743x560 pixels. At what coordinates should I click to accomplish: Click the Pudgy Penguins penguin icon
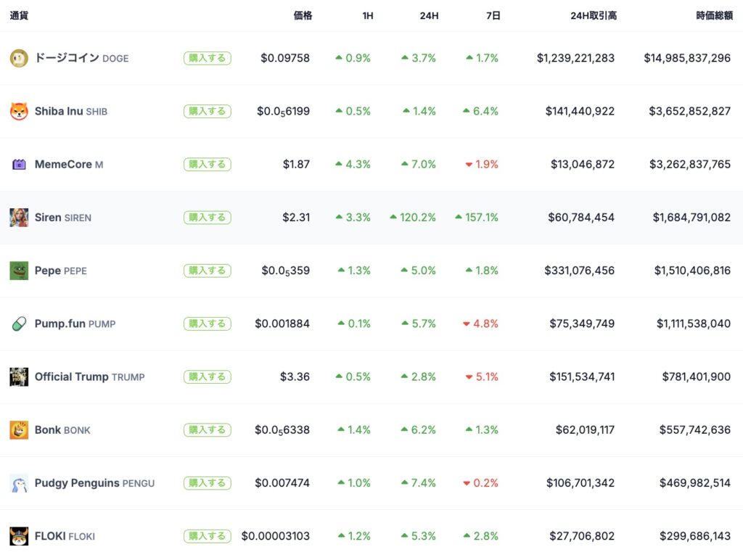click(x=19, y=483)
